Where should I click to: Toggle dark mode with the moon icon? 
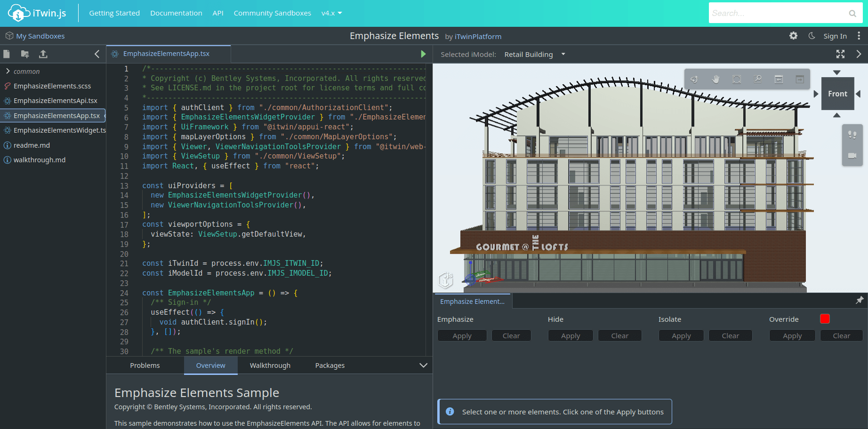pyautogui.click(x=812, y=36)
